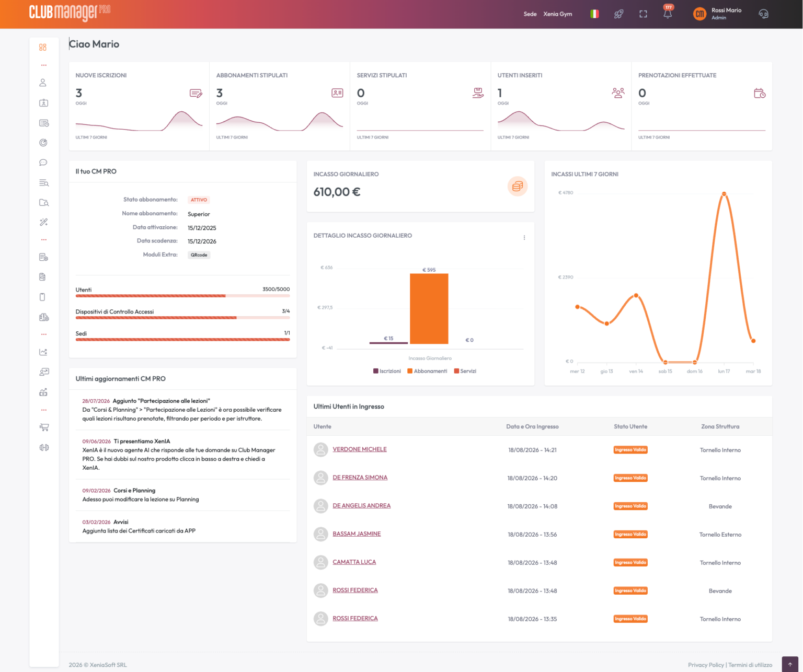
Task: Click the rocket icon in header
Action: tap(618, 14)
